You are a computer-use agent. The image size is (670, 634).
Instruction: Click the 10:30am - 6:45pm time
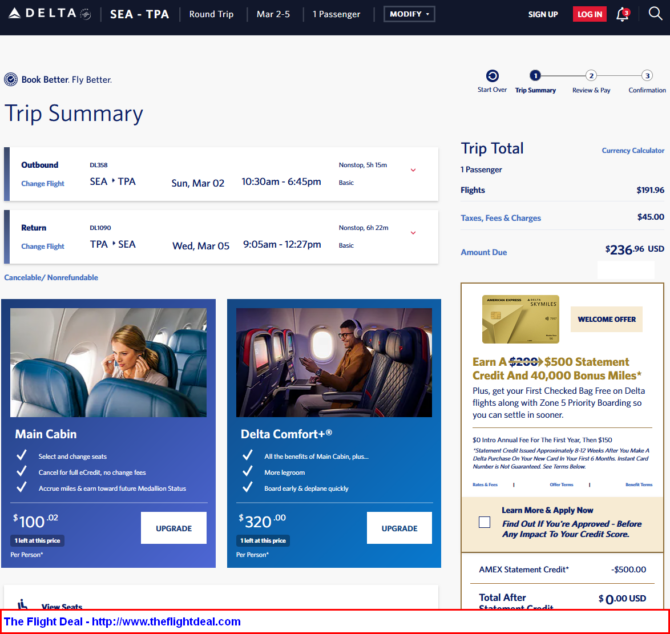(x=281, y=182)
